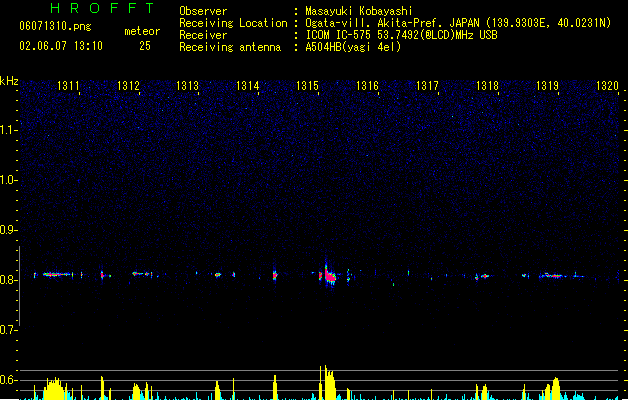Click the echo trace near 1319

(553, 276)
